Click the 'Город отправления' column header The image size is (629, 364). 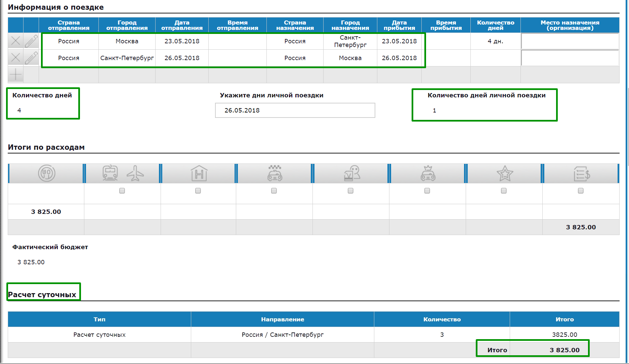[127, 25]
